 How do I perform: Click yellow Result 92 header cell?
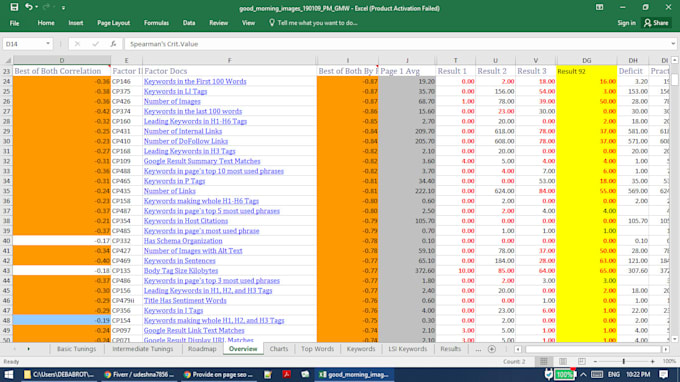tap(586, 71)
